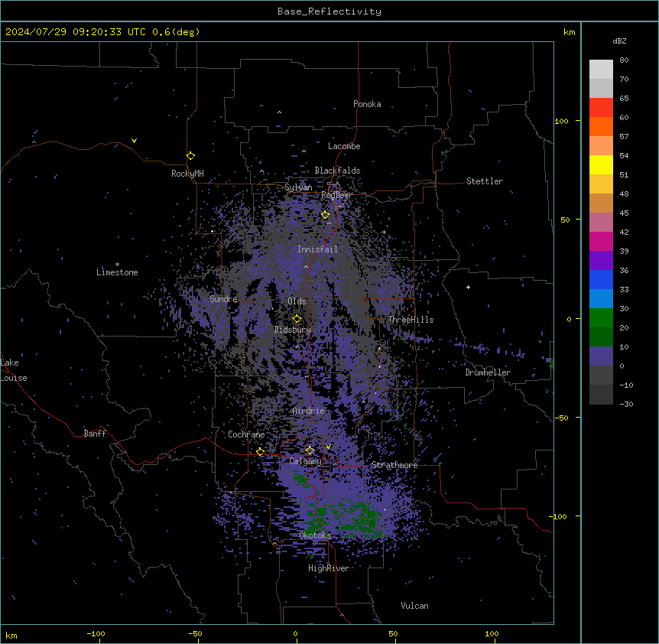Click the red 60-65 dBZ legend swatch

point(601,107)
